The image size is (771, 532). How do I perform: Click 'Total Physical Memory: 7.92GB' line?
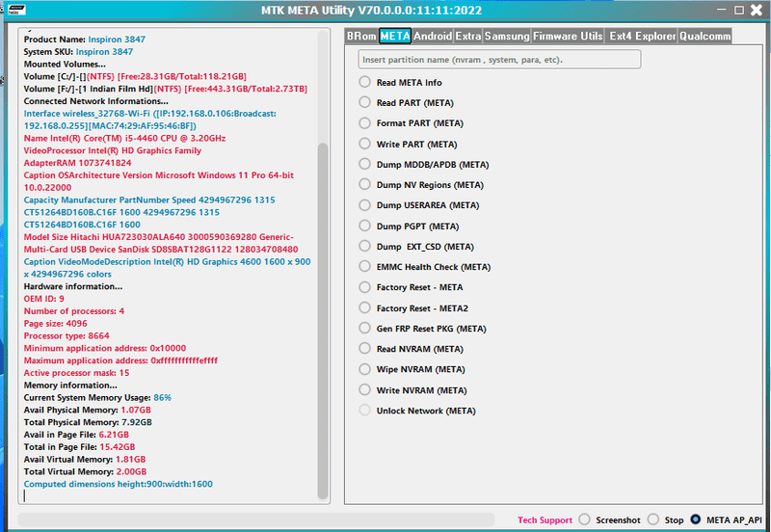pos(88,422)
